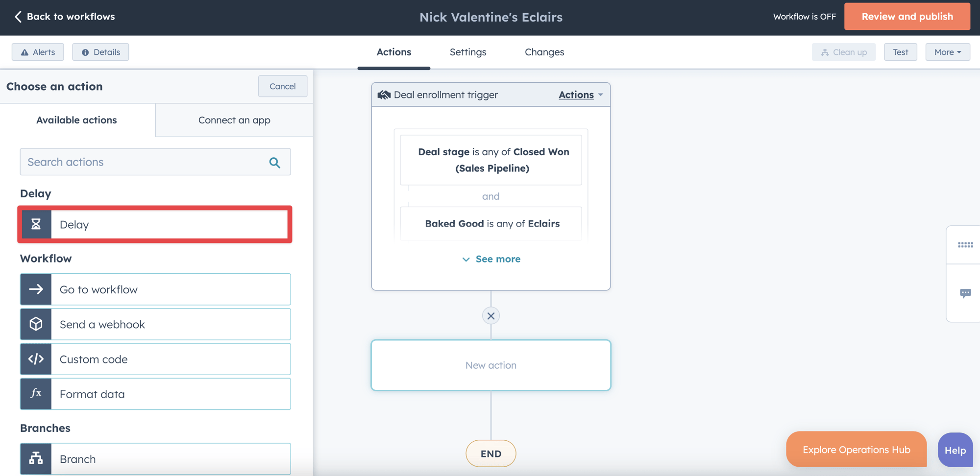
Task: Open the Actions dropdown on the trigger
Action: pyautogui.click(x=580, y=95)
